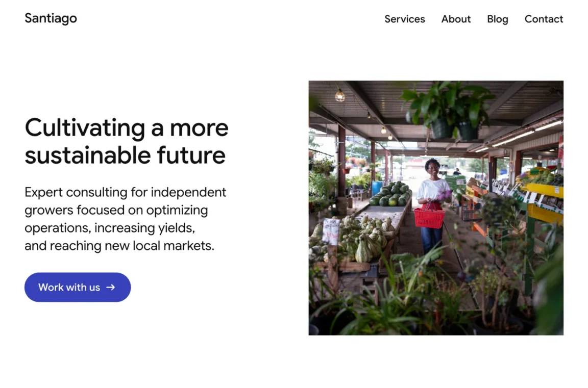Screen dimensions: 588x388
Task: Click the "Cultivating a more" headline line
Action: pos(127,127)
